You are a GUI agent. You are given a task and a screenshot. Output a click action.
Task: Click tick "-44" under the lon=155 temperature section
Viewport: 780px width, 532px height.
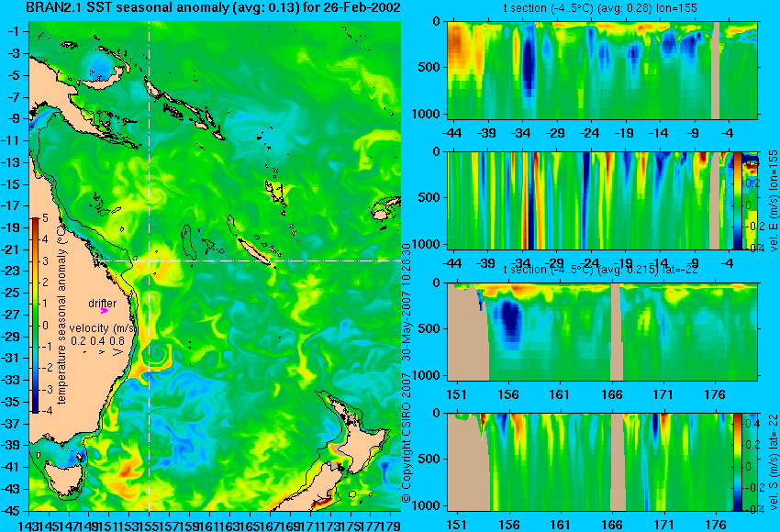[451, 133]
